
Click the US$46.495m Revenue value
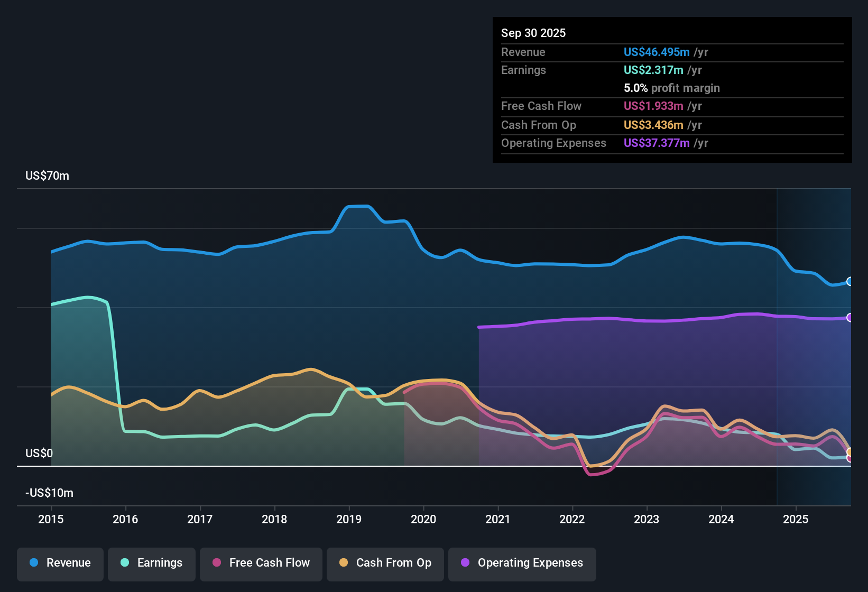(x=656, y=52)
